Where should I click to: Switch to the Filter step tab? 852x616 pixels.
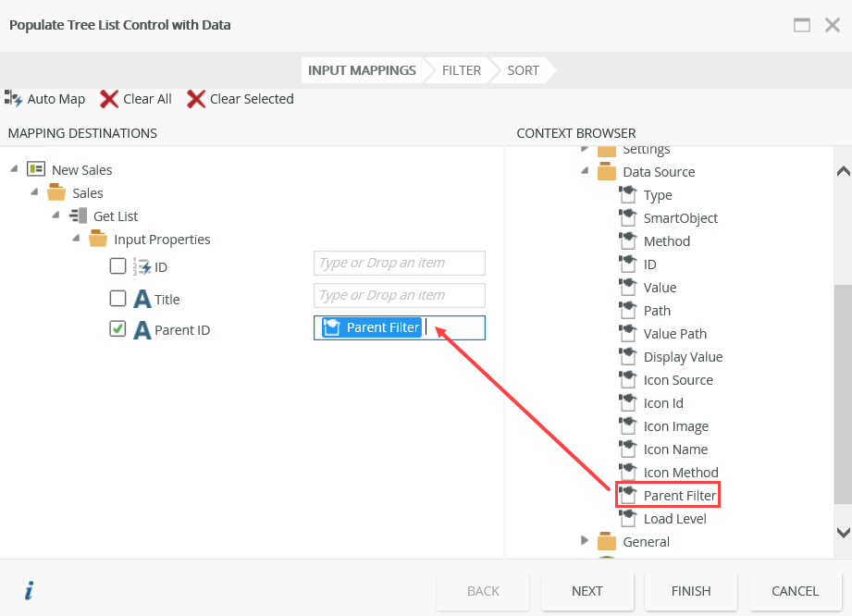pyautogui.click(x=461, y=70)
